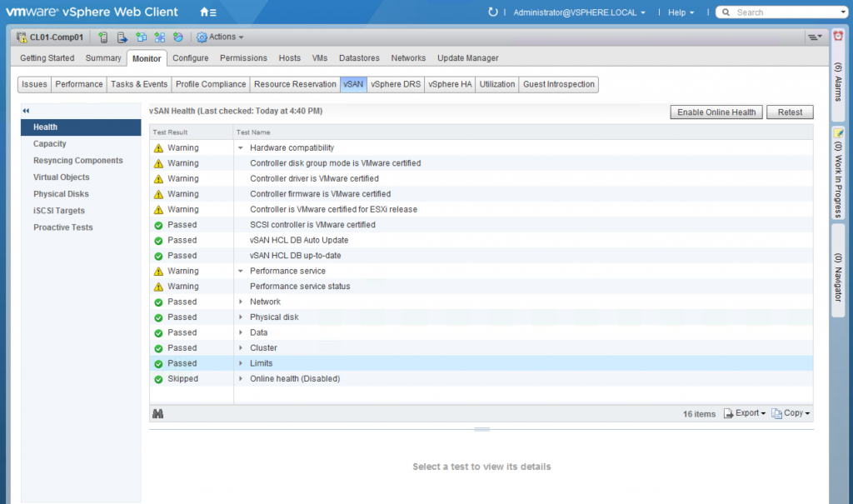The image size is (853, 504).
Task: Switch to the Configure tab
Action: click(x=191, y=57)
